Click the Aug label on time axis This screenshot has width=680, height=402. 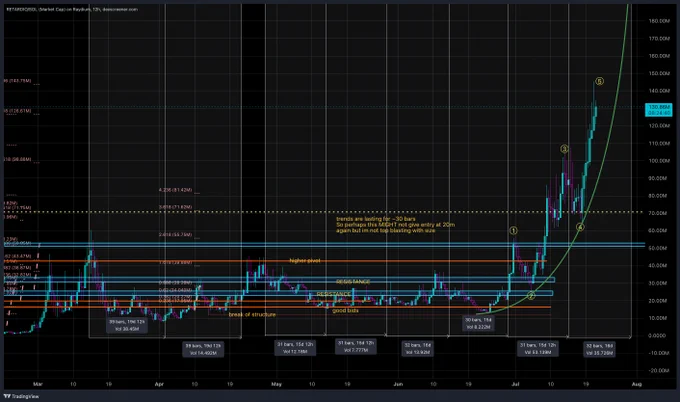click(637, 384)
